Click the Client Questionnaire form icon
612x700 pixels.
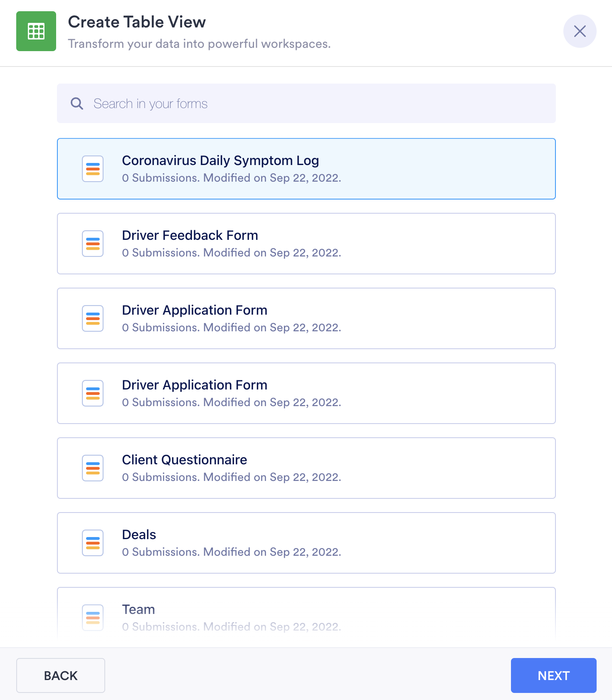pos(93,468)
